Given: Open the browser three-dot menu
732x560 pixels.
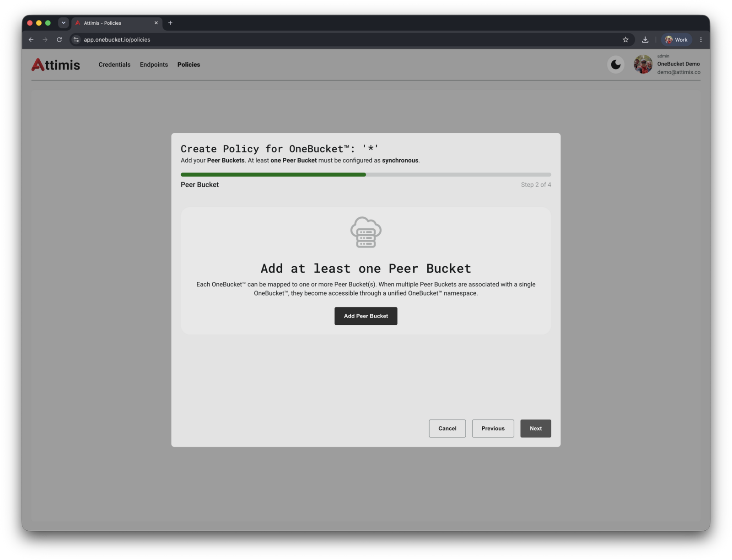Looking at the screenshot, I should pyautogui.click(x=700, y=40).
